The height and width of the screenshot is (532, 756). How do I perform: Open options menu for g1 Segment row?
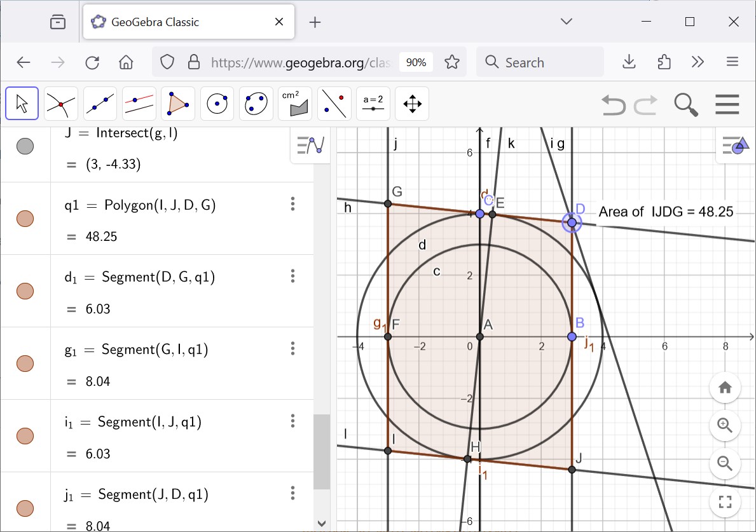pos(292,348)
